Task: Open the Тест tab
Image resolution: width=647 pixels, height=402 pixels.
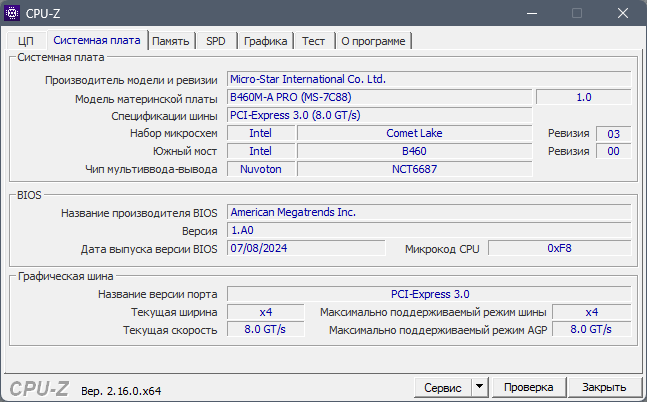Action: point(313,41)
